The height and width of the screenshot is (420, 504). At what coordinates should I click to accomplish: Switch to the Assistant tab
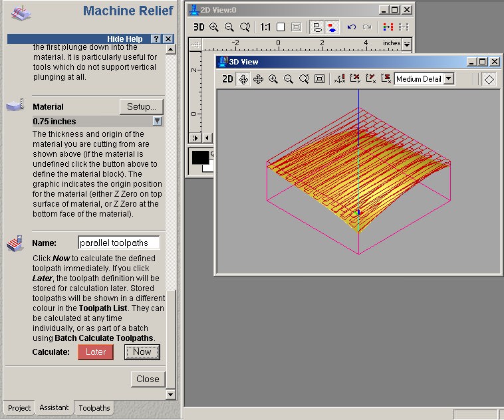point(54,407)
